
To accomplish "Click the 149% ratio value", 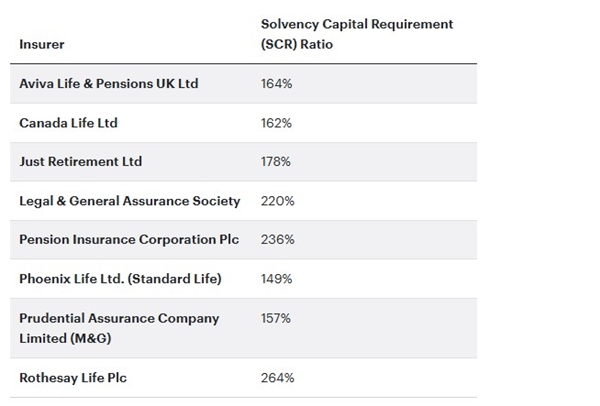I will click(276, 279).
